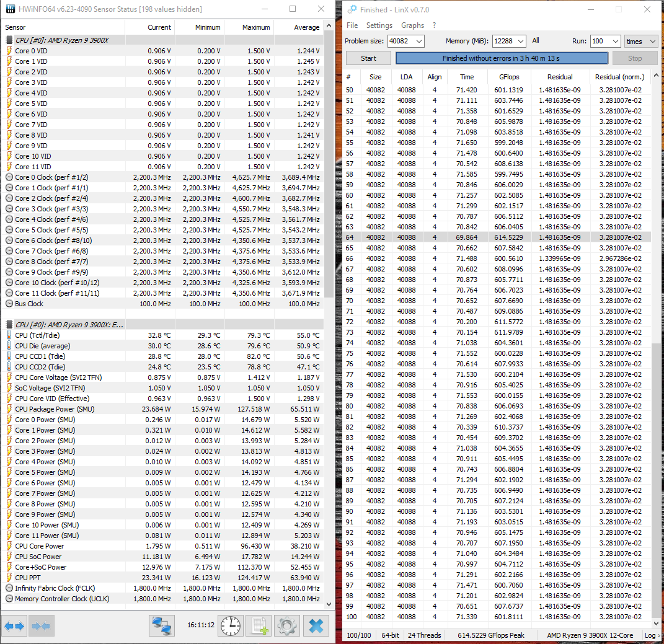This screenshot has height=644, width=664.
Task: Select run 66 row with 600.5610 GFlops
Action: click(497, 258)
